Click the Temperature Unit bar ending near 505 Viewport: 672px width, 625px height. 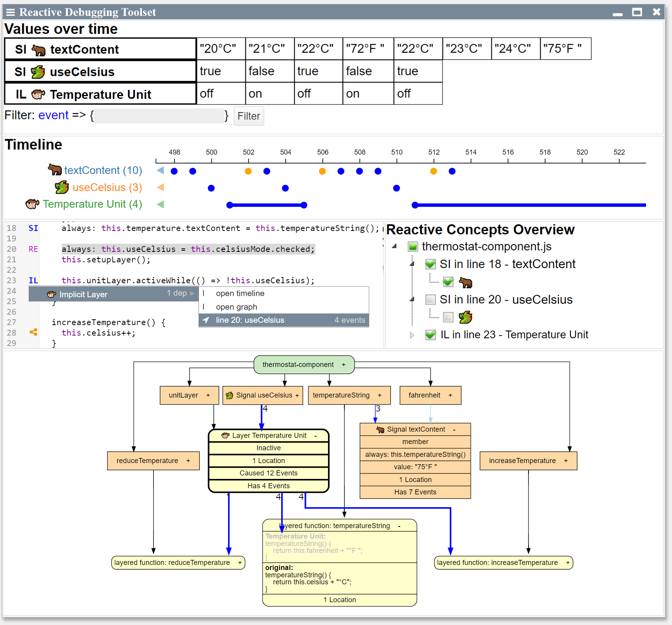point(267,205)
